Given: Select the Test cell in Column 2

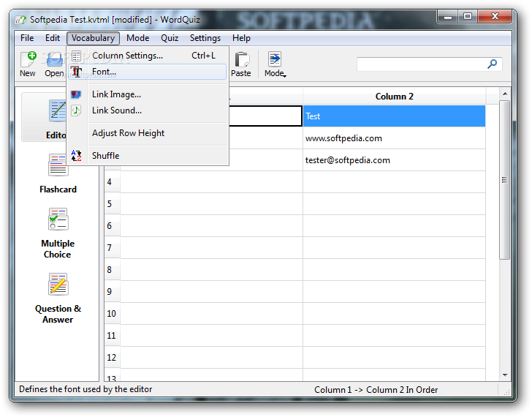Looking at the screenshot, I should coord(394,116).
